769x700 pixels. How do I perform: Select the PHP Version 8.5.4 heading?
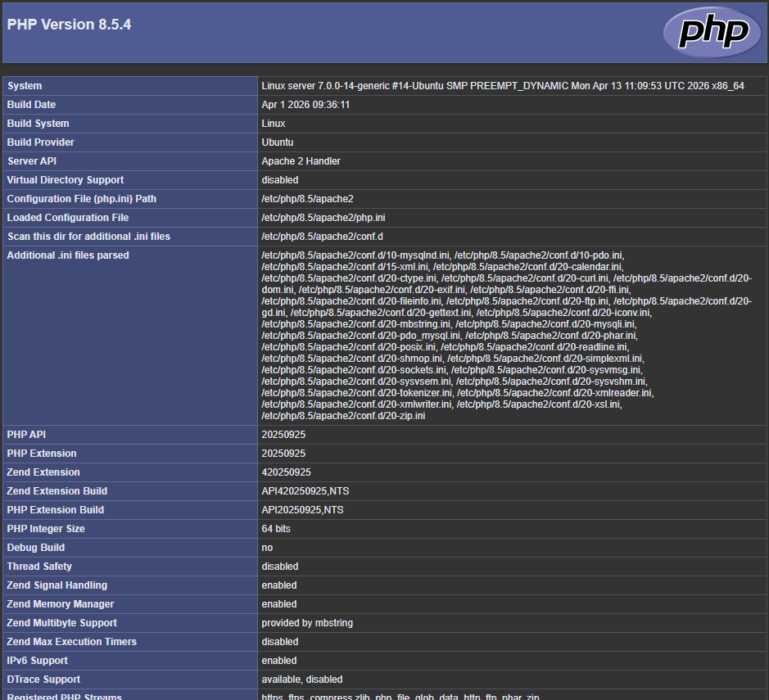69,25
